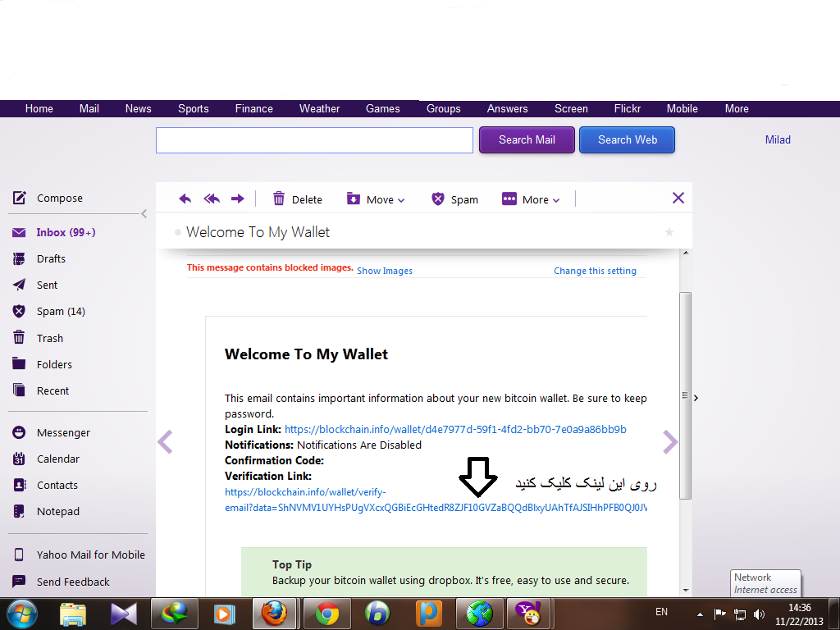Open Firefox from the taskbar
Screen dimensions: 840x630
click(274, 614)
